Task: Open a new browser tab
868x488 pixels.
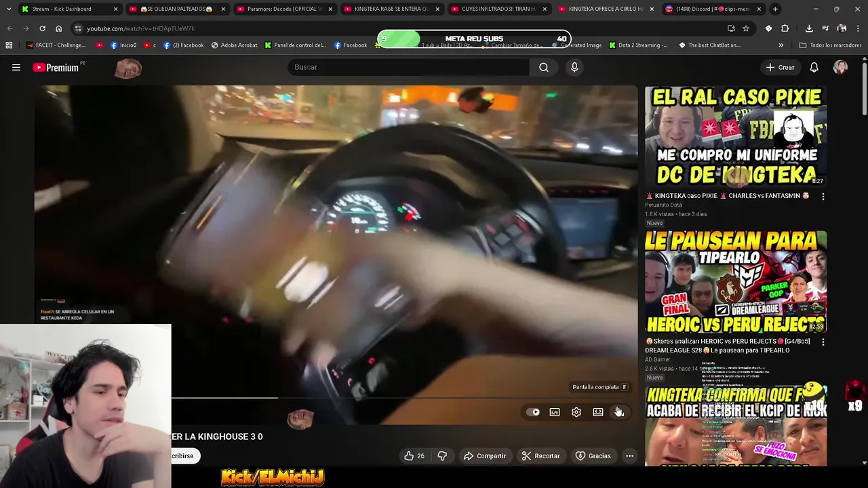Action: coord(775,9)
